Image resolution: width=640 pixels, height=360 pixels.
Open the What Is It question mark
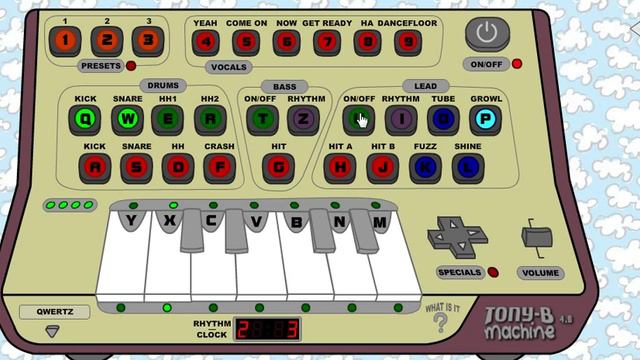pos(441,319)
